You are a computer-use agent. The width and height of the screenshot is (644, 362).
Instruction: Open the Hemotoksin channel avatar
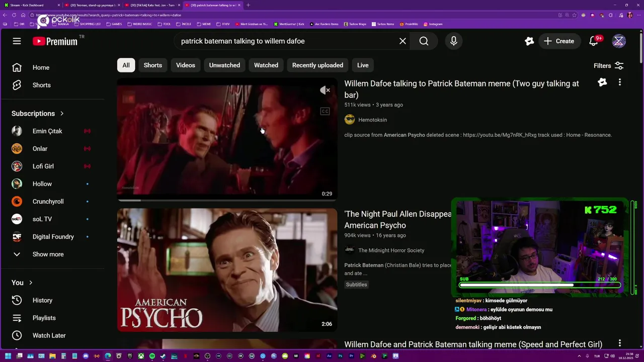(350, 120)
